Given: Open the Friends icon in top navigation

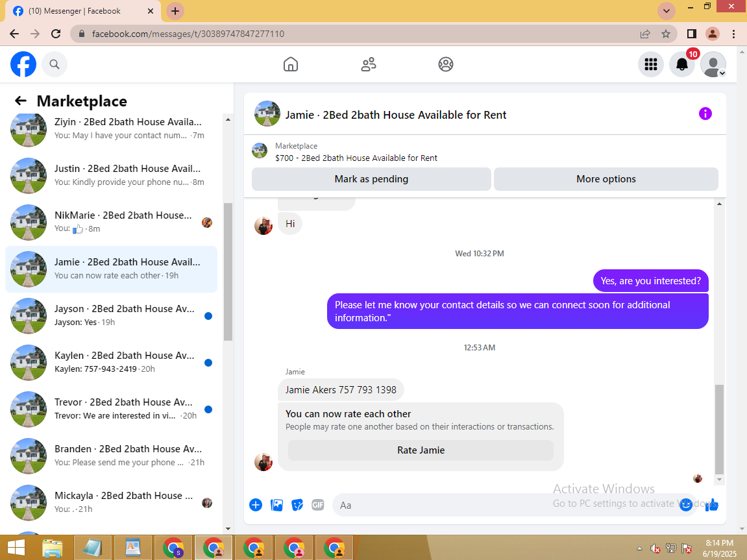Looking at the screenshot, I should pos(368,64).
